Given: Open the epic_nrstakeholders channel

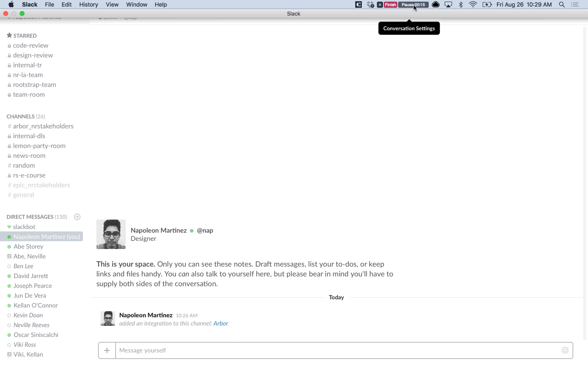Looking at the screenshot, I should coord(42,185).
